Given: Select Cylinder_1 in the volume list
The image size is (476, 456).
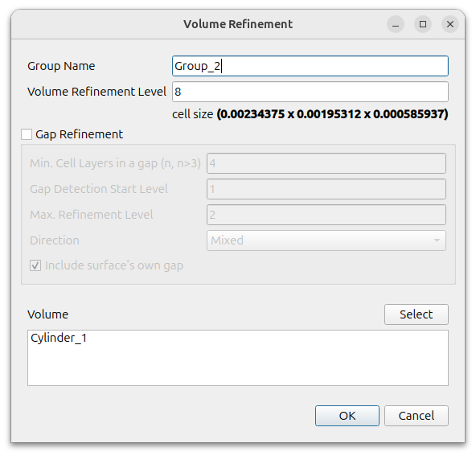Looking at the screenshot, I should pyautogui.click(x=59, y=338).
